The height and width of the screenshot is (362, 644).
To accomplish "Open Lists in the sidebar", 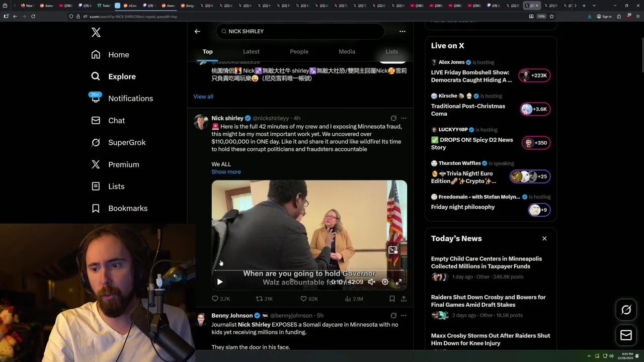I will click(108, 187).
